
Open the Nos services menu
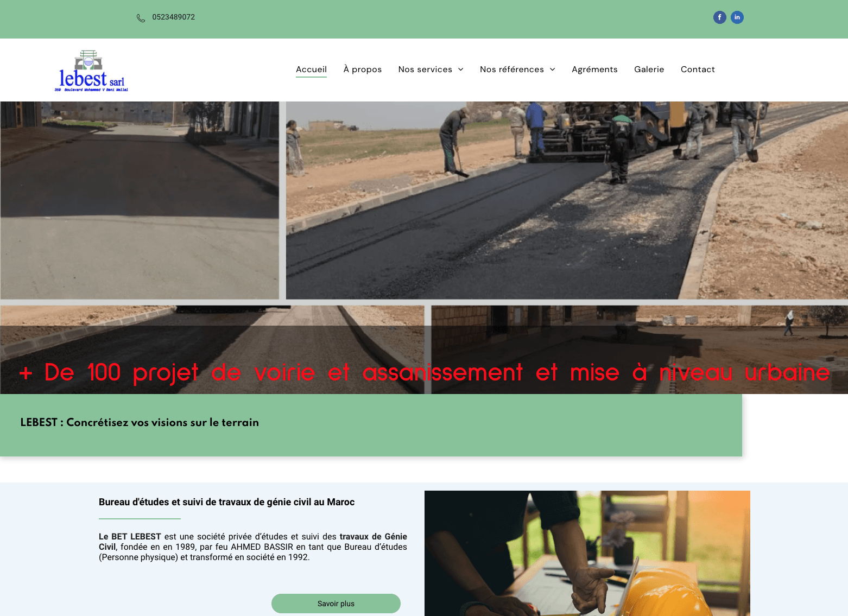tap(425, 69)
